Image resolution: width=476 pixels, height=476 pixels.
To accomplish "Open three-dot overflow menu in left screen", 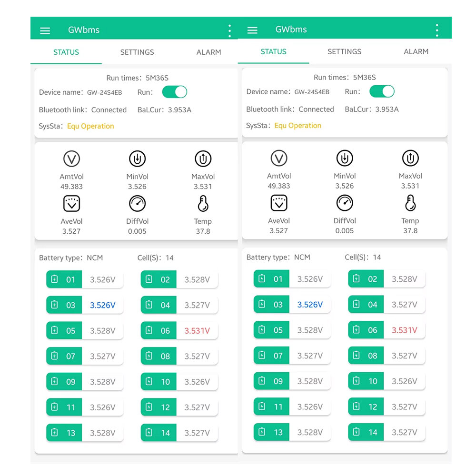I will click(229, 31).
